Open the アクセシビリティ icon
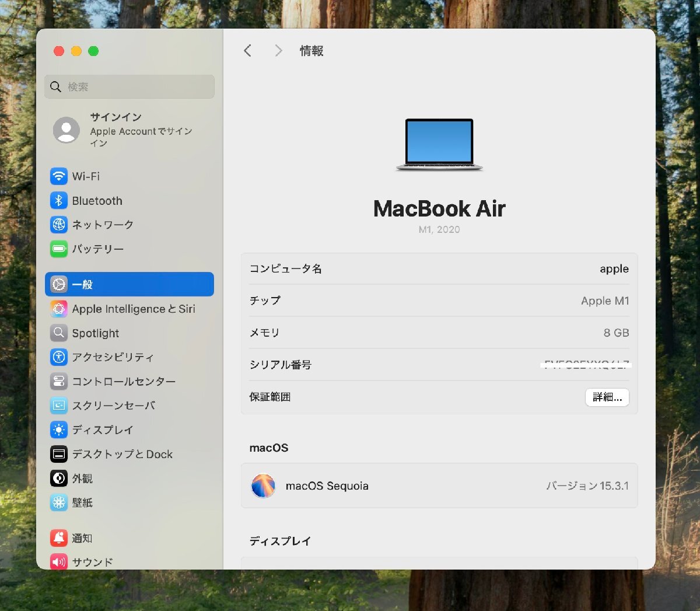Viewport: 700px width, 611px height. click(59, 357)
